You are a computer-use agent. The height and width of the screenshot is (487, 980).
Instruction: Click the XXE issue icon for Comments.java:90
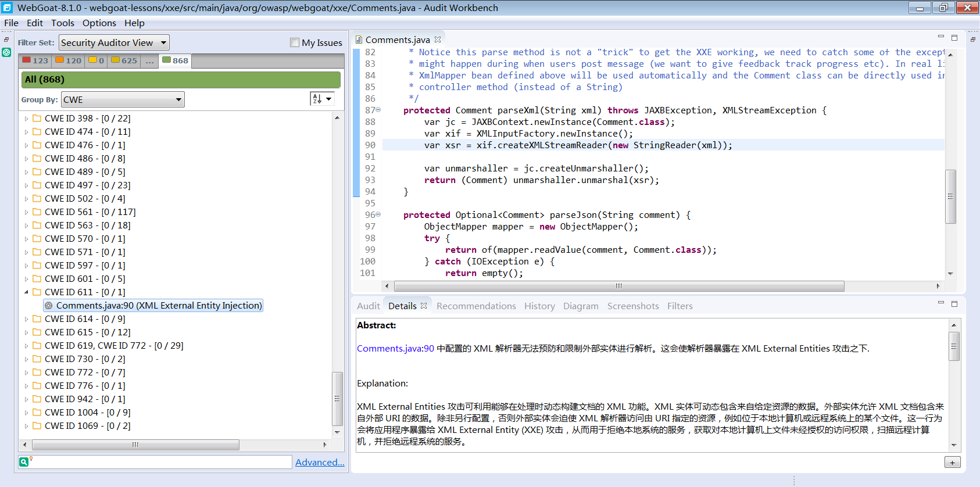click(49, 306)
